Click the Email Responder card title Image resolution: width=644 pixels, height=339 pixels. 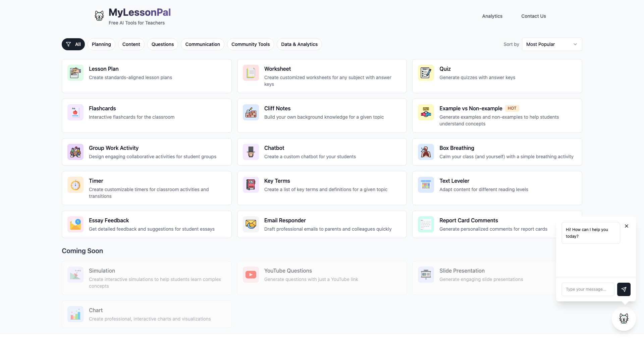coord(285,220)
